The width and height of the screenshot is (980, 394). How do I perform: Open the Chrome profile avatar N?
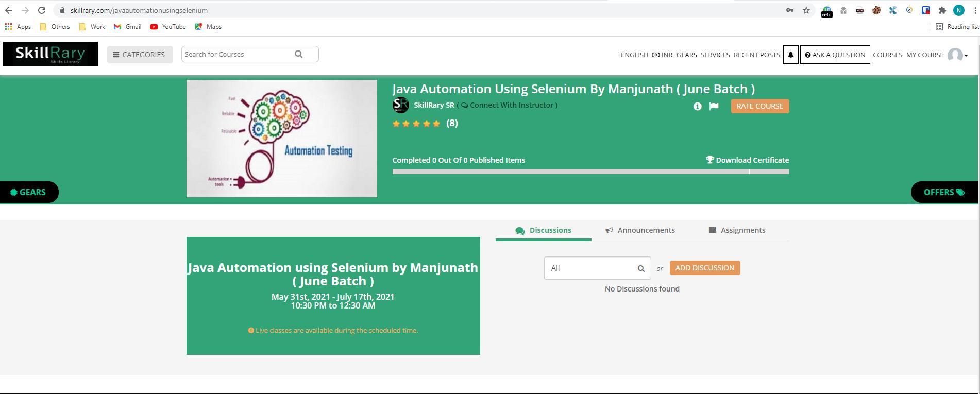point(959,10)
